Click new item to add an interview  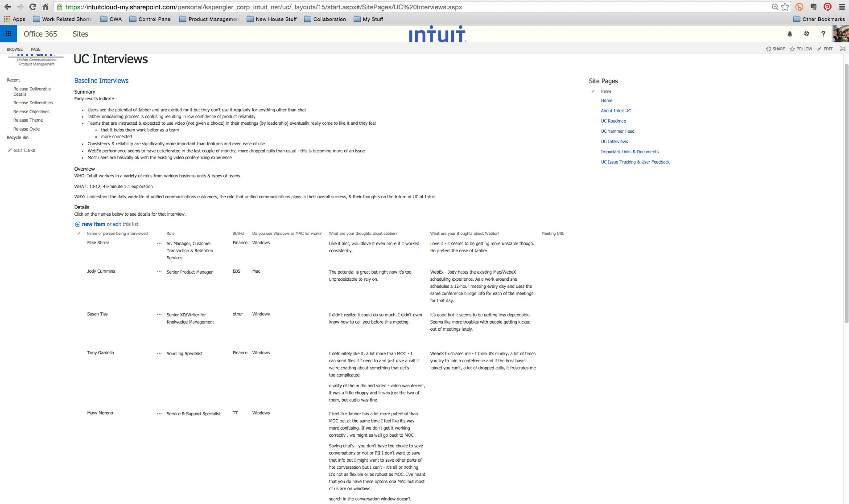pos(94,224)
